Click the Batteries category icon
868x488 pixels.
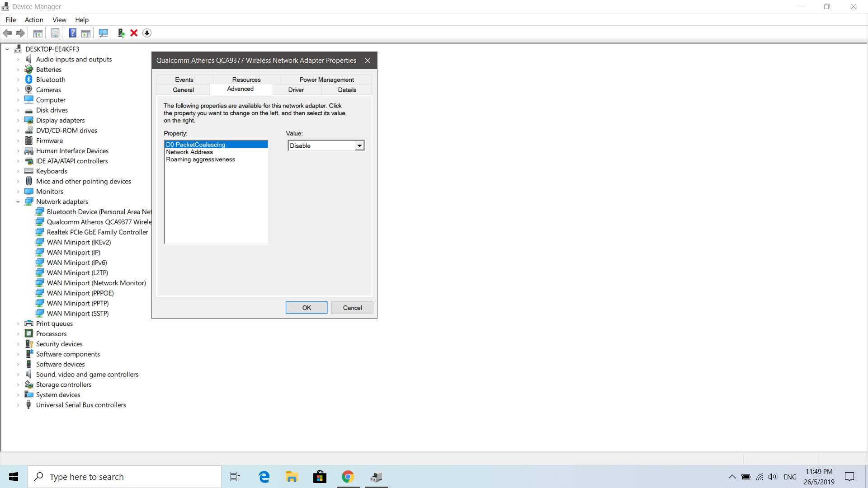click(29, 69)
